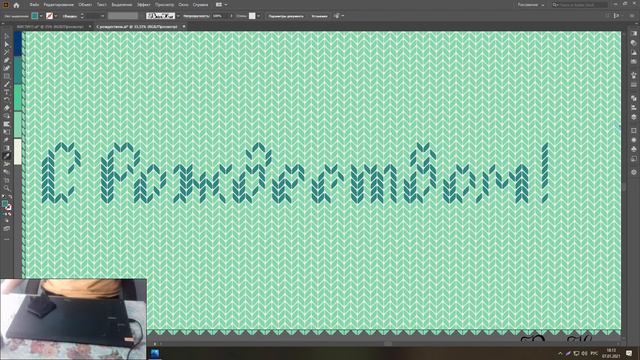Open the Редактирование menu

point(59,5)
